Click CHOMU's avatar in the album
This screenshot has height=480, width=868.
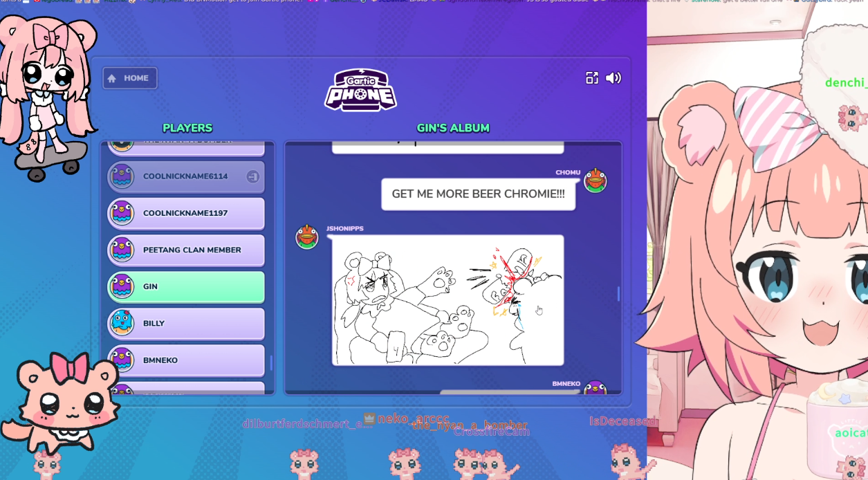click(595, 181)
